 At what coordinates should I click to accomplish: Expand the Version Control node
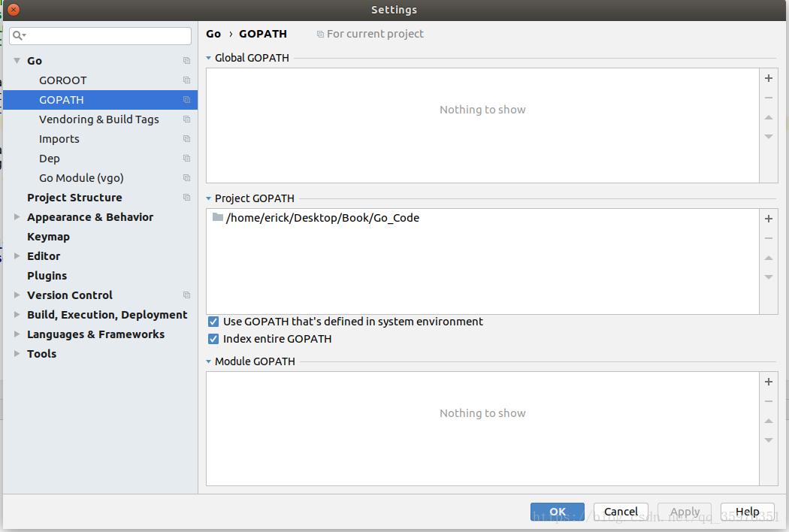[x=17, y=295]
